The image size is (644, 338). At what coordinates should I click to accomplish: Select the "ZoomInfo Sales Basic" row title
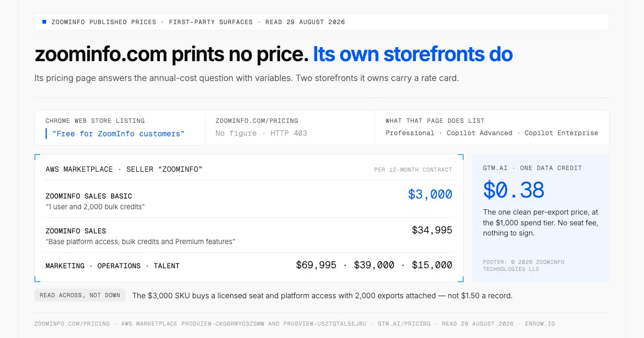89,196
